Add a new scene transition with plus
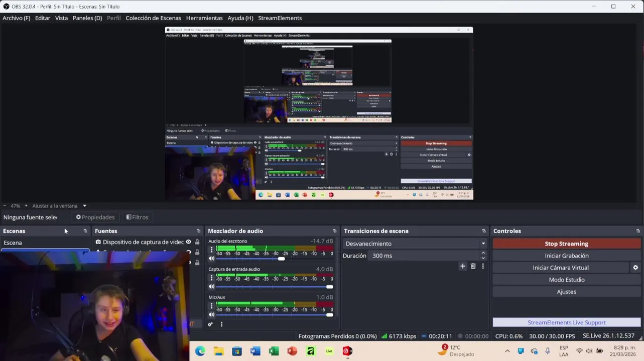Viewport: 644px width, 361px height. pyautogui.click(x=463, y=266)
